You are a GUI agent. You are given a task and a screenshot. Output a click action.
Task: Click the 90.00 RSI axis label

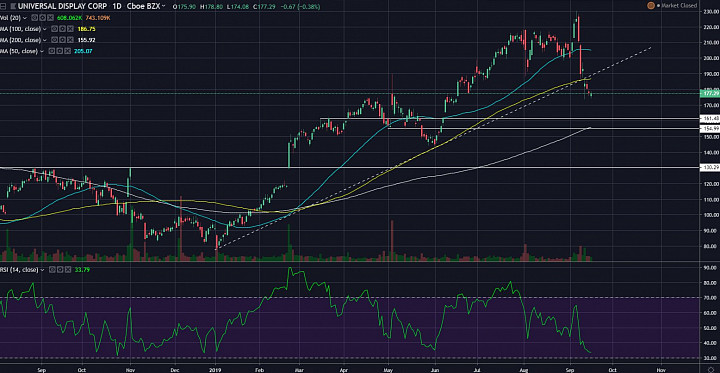[711, 268]
